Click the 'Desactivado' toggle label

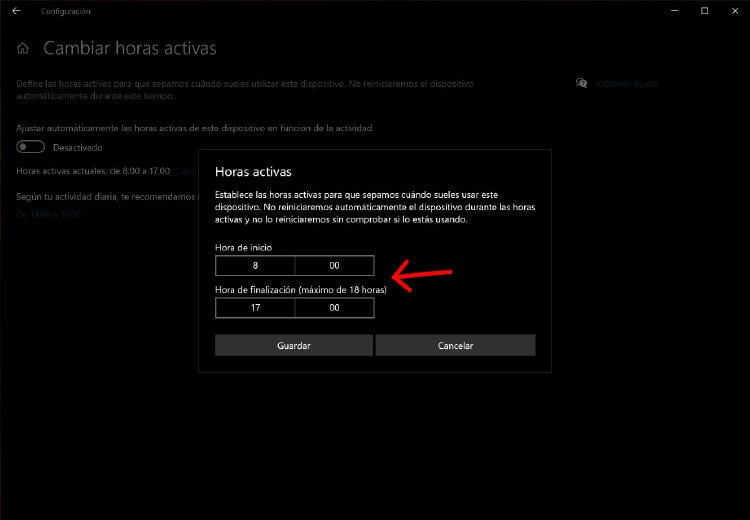pos(78,147)
